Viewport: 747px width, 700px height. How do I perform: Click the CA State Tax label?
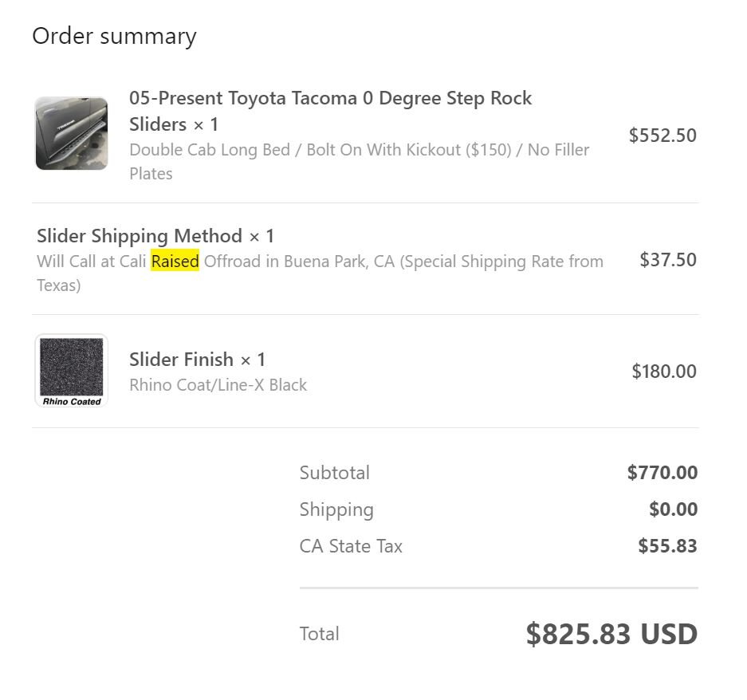click(x=351, y=546)
